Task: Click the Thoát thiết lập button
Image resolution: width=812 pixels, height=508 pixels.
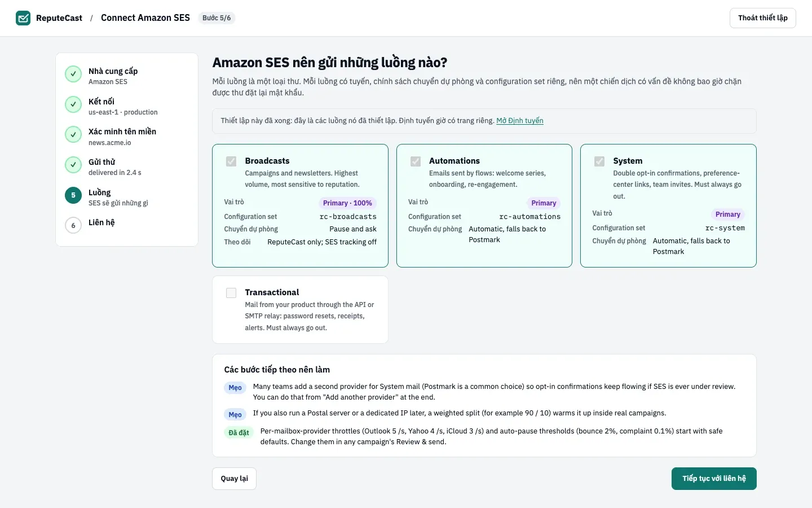Action: tap(763, 18)
